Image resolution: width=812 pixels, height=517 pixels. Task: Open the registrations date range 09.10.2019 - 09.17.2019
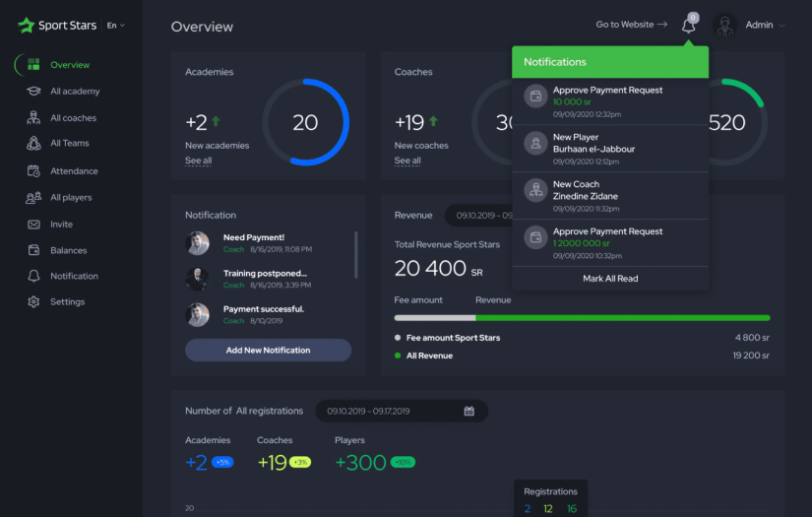pyautogui.click(x=402, y=411)
